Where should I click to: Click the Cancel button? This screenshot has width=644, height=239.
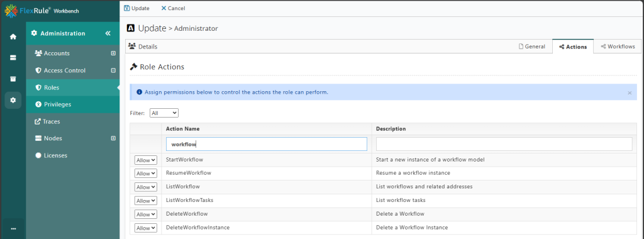coord(173,8)
